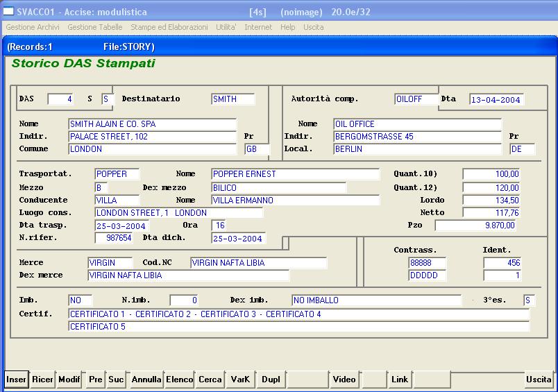Click the Netto field 117,76
This screenshot has width=558, height=392.
(491, 213)
